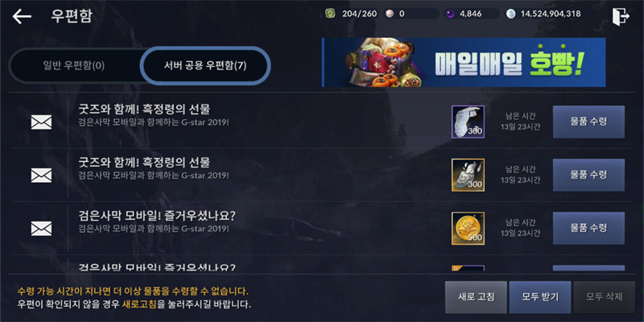The width and height of the screenshot is (644, 322).
Task: View the purple-bordered 300 reward item
Action: pos(468,122)
